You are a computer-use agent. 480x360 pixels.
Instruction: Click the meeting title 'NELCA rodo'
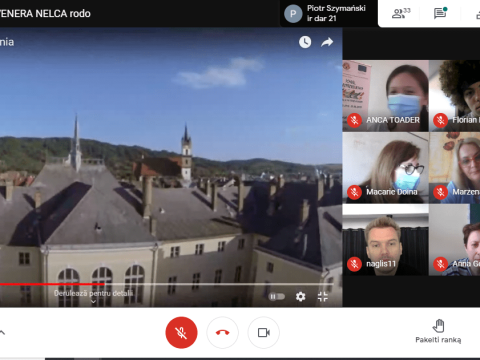click(63, 14)
